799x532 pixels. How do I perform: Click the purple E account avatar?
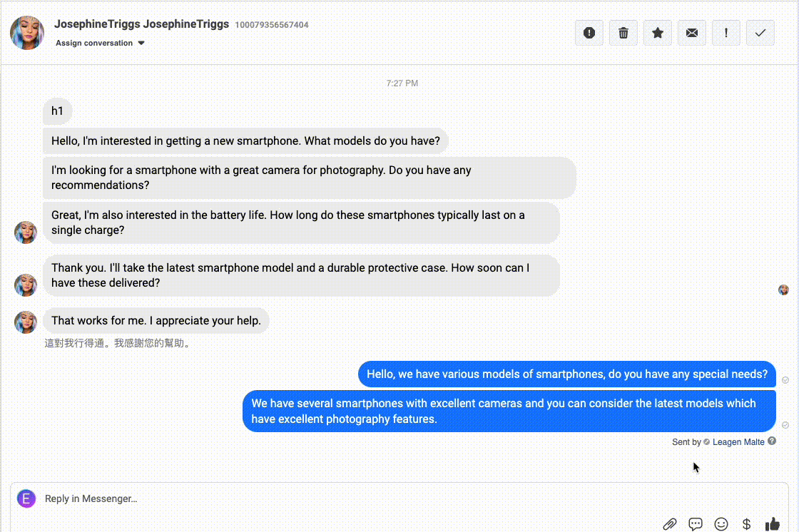click(26, 498)
